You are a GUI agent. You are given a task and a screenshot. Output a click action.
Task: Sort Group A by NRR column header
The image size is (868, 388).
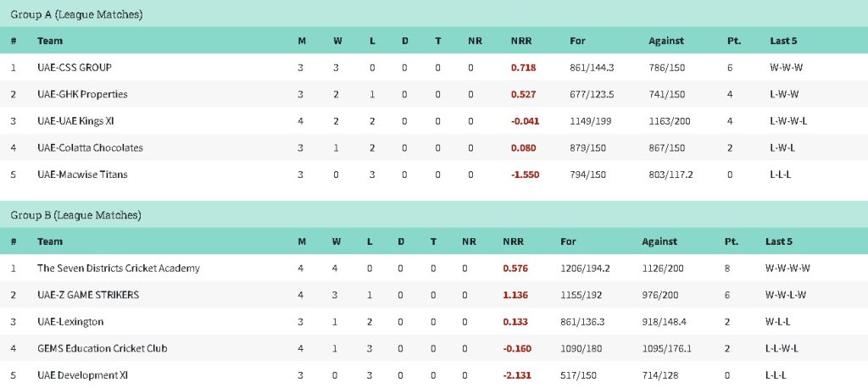click(x=520, y=41)
